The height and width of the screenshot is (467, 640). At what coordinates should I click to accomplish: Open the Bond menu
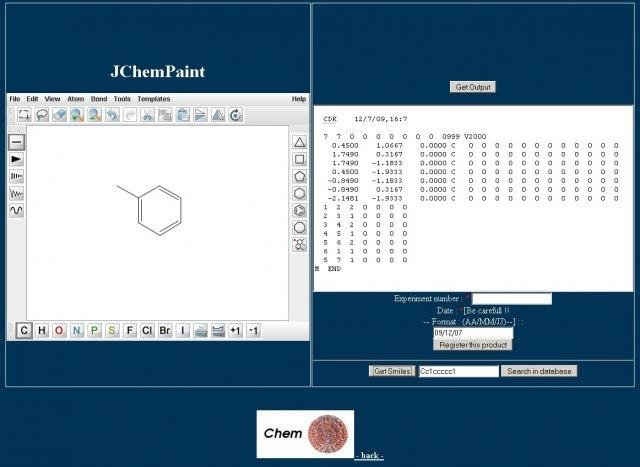point(99,99)
